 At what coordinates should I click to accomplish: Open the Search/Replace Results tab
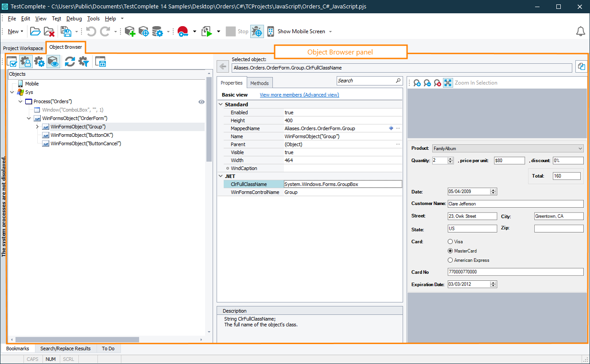click(66, 349)
